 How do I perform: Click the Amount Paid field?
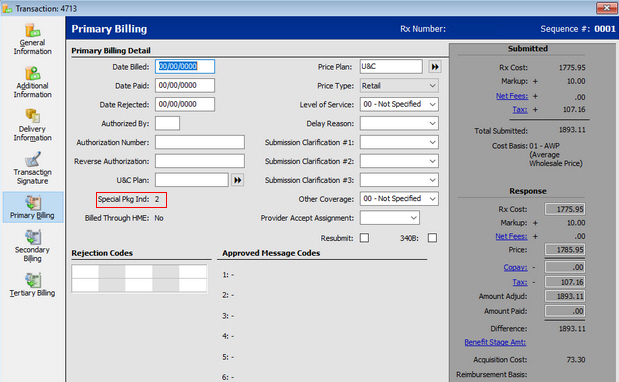tap(565, 311)
